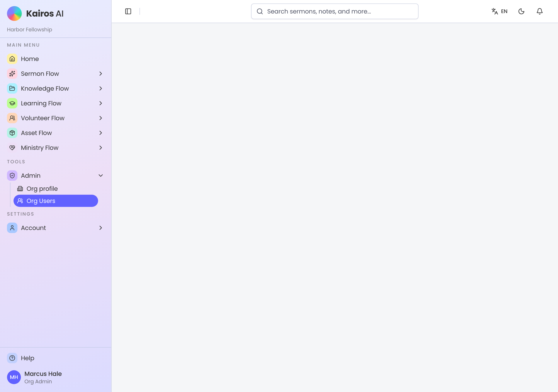
Task: Click the Org Admin role text
Action: [38, 382]
